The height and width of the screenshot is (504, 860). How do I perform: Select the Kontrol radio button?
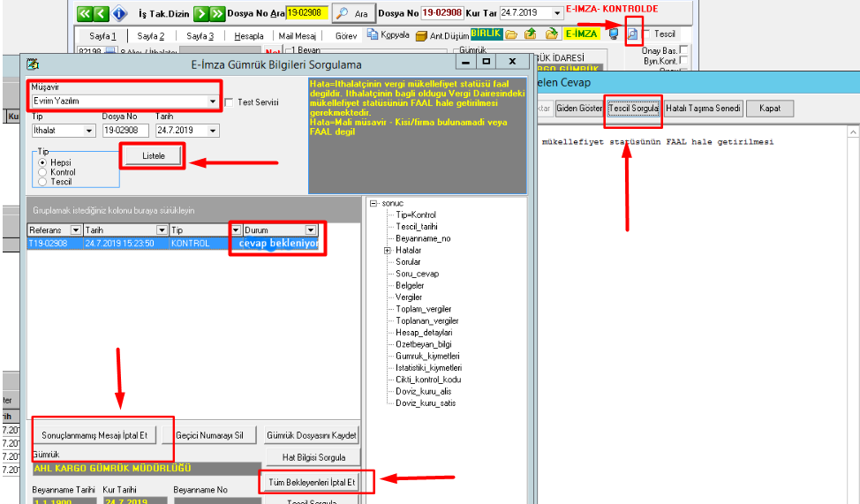tap(42, 172)
